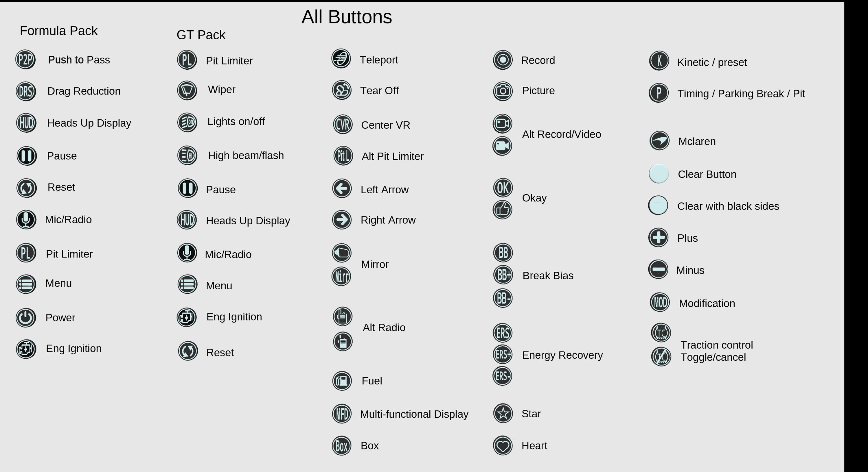Click the Picture camera icon
Viewport: 868px width, 472px height.
pos(503,91)
